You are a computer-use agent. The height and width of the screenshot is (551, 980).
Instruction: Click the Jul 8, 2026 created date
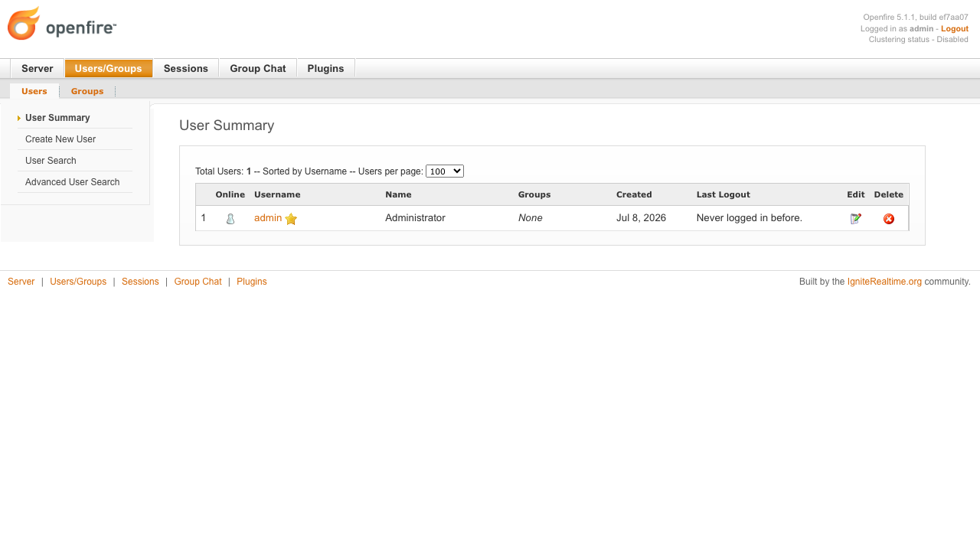641,218
